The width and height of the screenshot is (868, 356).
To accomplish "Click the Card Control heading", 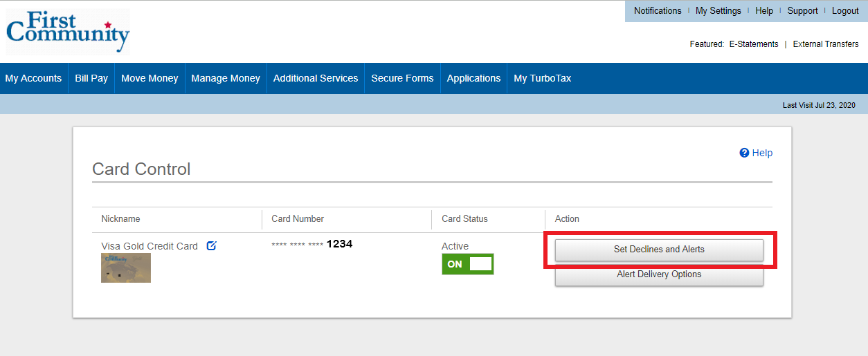I will 141,169.
